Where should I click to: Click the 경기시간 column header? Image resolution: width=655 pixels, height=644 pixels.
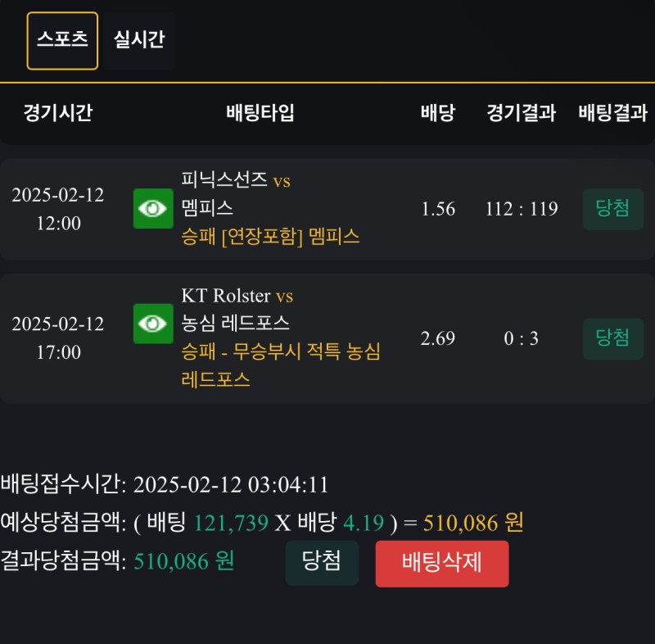58,113
